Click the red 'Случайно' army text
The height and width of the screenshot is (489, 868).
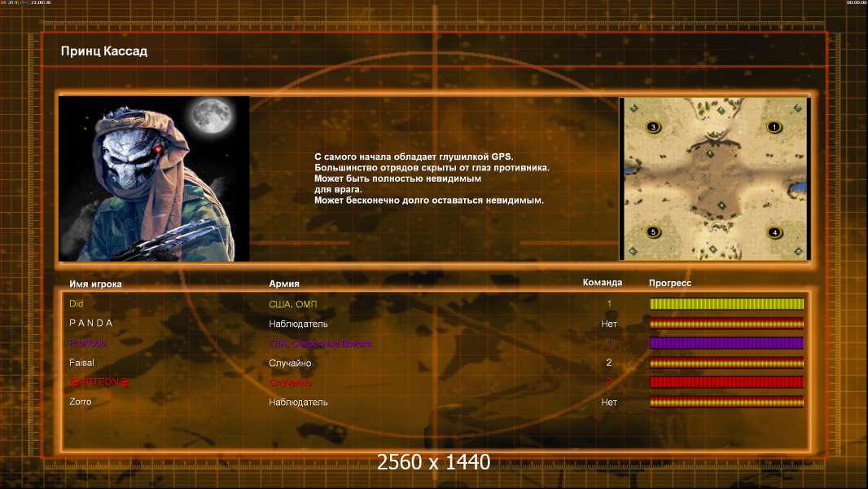(x=290, y=383)
